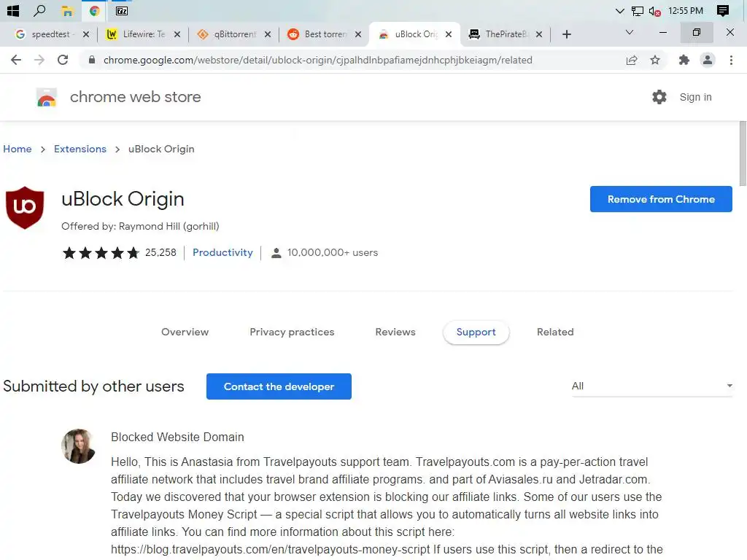Viewport: 747px width, 560px height.
Task: Open the Windows Start menu
Action: pyautogui.click(x=13, y=10)
